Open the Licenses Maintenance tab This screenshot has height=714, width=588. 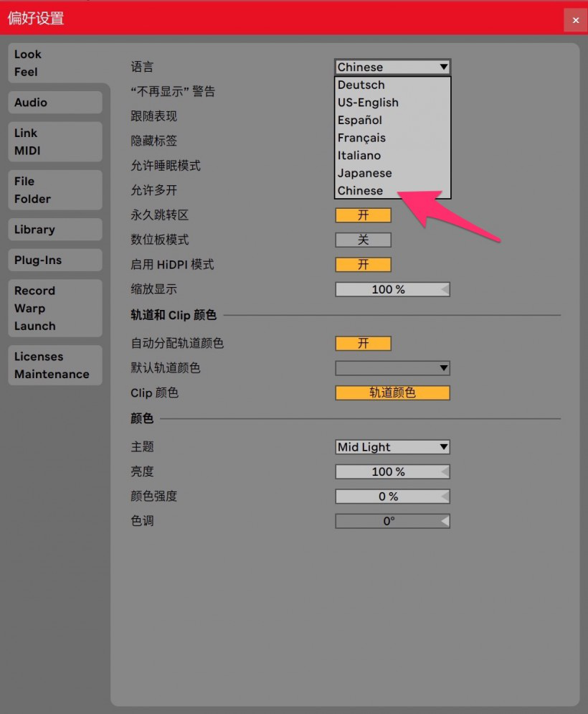[55, 365]
